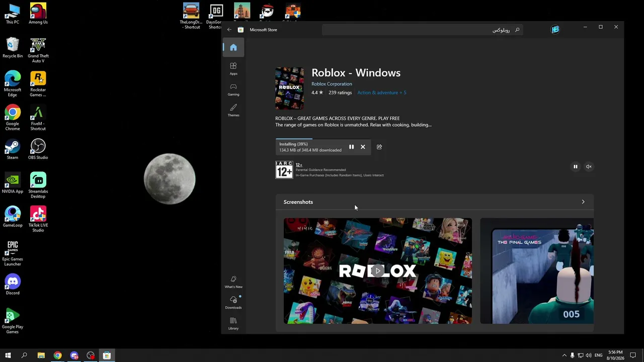
Task: Click the Roblox app logo image
Action: coord(289,88)
